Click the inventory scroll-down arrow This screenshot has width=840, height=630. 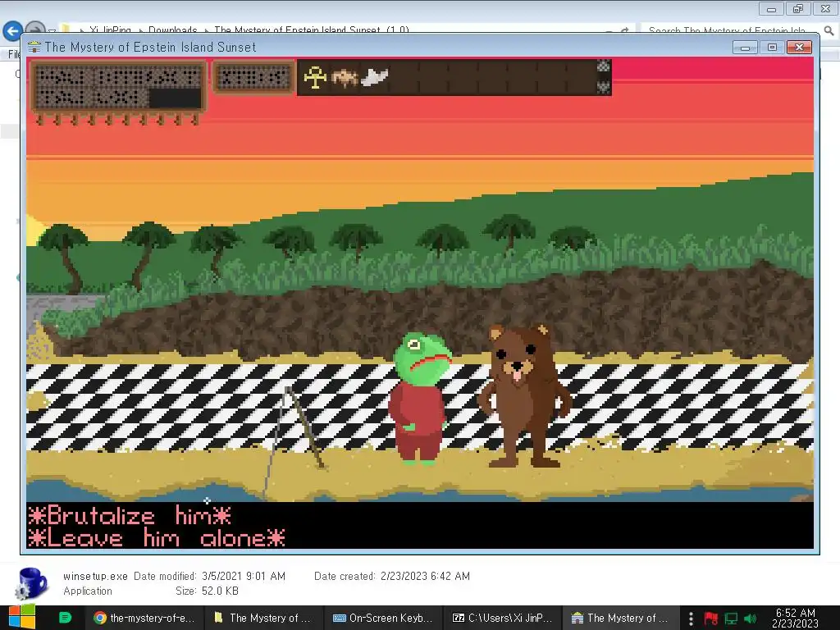pyautogui.click(x=604, y=87)
